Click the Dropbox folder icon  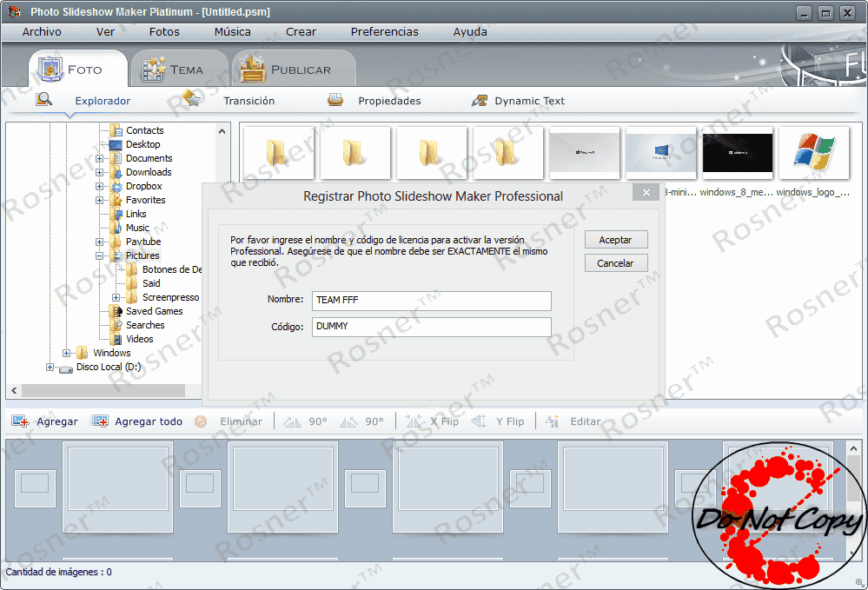click(x=116, y=186)
